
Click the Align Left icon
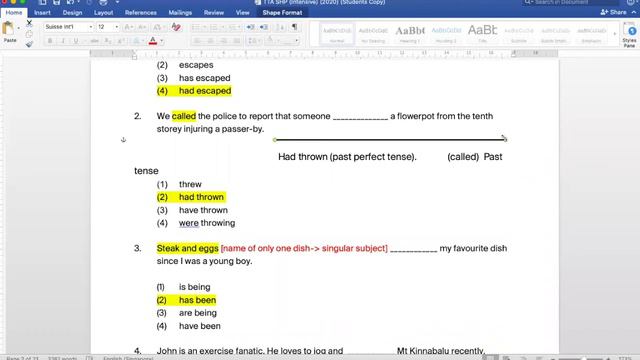197,41
